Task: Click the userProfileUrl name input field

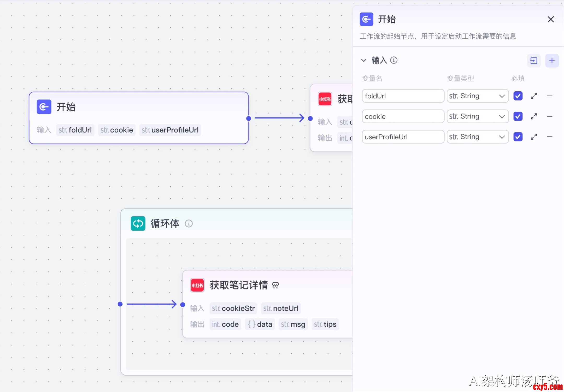Action: (403, 137)
